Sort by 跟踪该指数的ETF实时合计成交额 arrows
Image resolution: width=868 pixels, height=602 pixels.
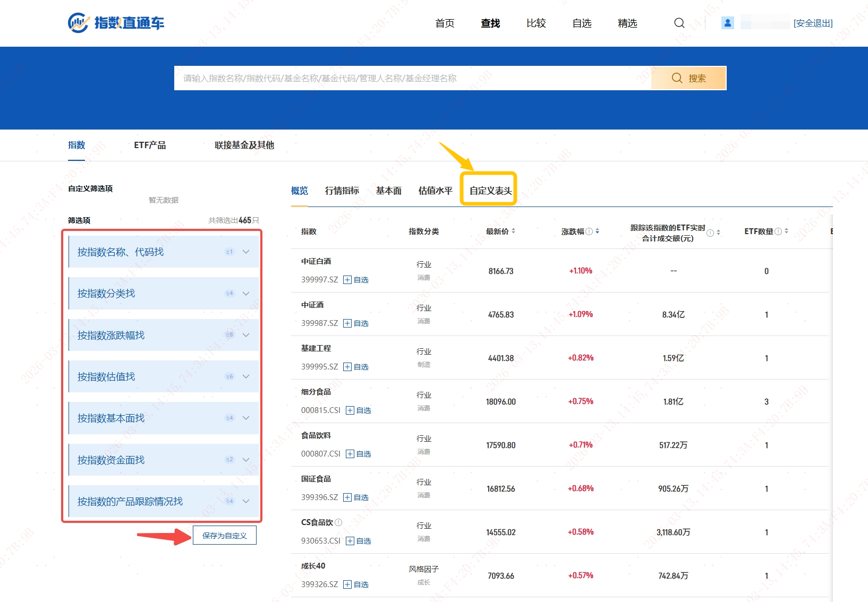[x=718, y=231]
